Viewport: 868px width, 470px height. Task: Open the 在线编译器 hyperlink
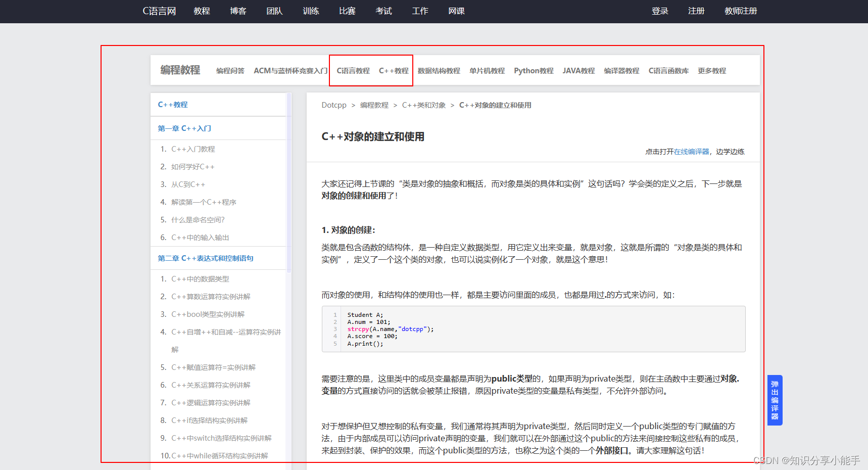click(692, 152)
